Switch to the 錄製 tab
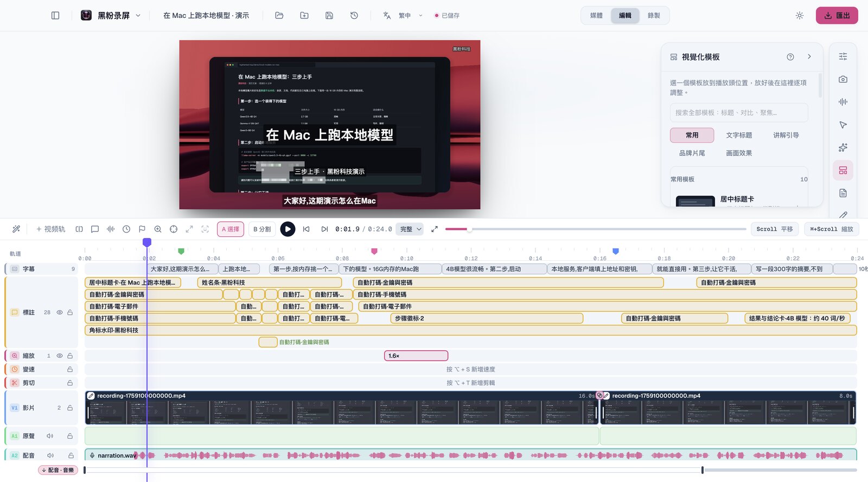Screen dimensions: 868x482 point(654,16)
